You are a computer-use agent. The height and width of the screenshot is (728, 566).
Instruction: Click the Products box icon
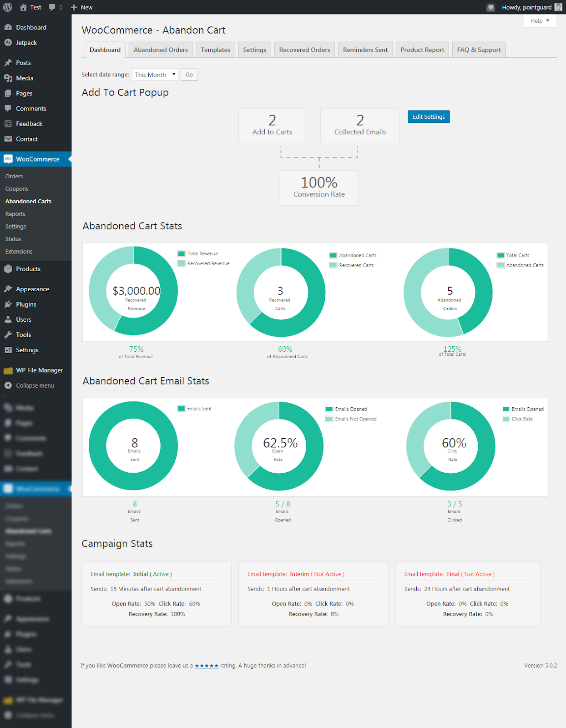click(8, 269)
